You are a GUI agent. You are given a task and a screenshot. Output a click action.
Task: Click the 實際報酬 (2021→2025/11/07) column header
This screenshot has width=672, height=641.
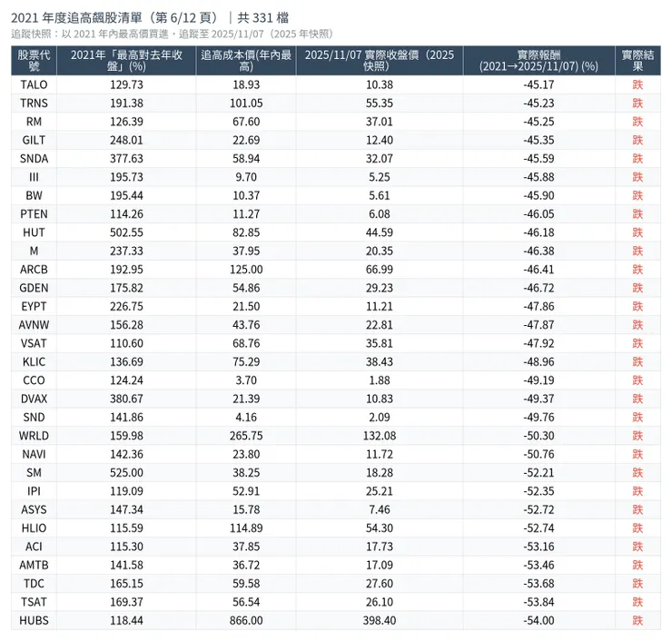pos(539,61)
